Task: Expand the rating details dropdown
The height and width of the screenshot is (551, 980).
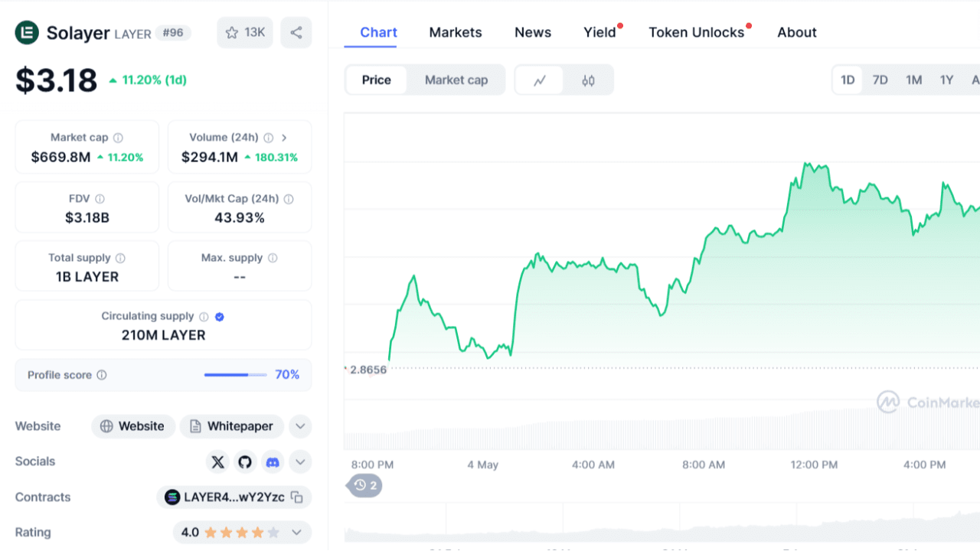Action: click(297, 532)
